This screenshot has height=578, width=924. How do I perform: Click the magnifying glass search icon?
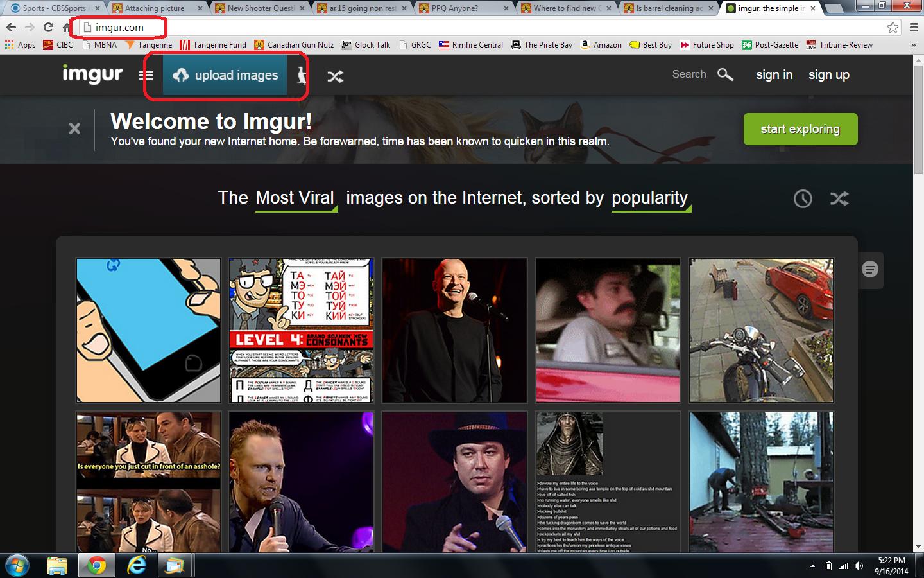(725, 74)
